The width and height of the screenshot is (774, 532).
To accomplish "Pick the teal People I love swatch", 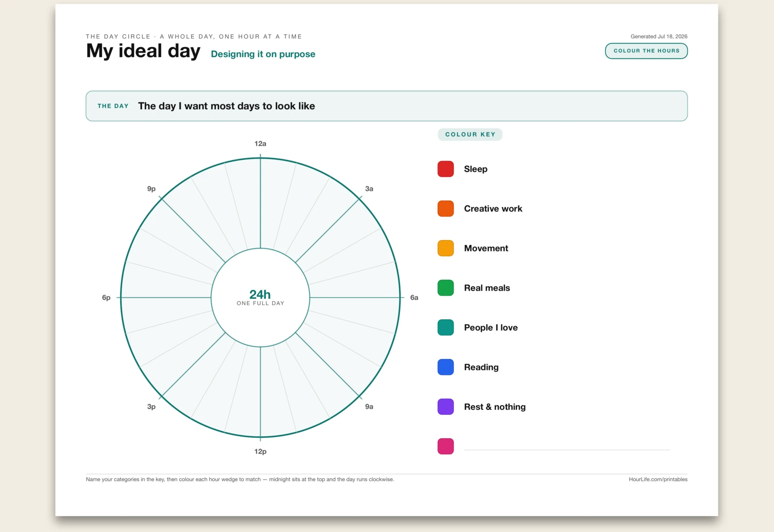I will [446, 327].
